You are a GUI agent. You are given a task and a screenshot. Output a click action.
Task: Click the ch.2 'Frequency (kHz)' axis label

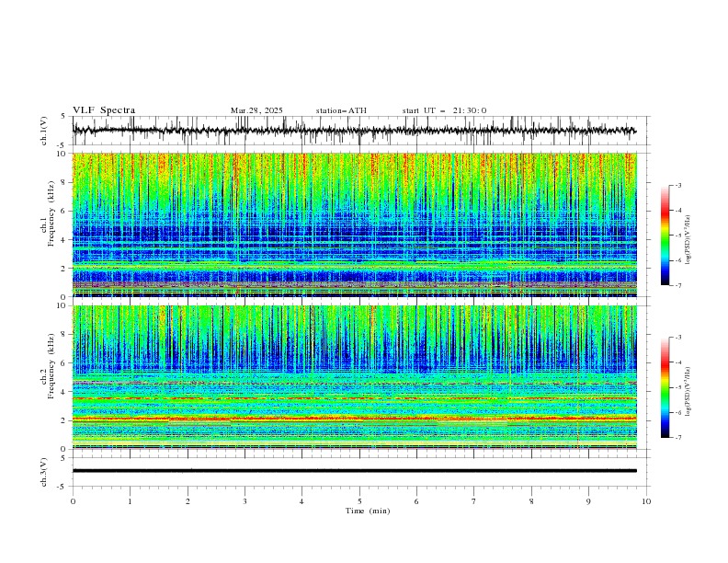click(x=51, y=365)
